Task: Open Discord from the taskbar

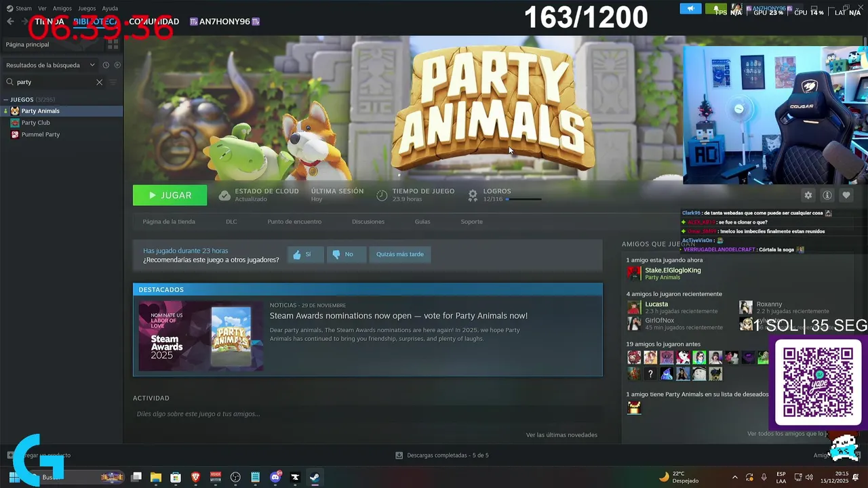Action: 275,477
